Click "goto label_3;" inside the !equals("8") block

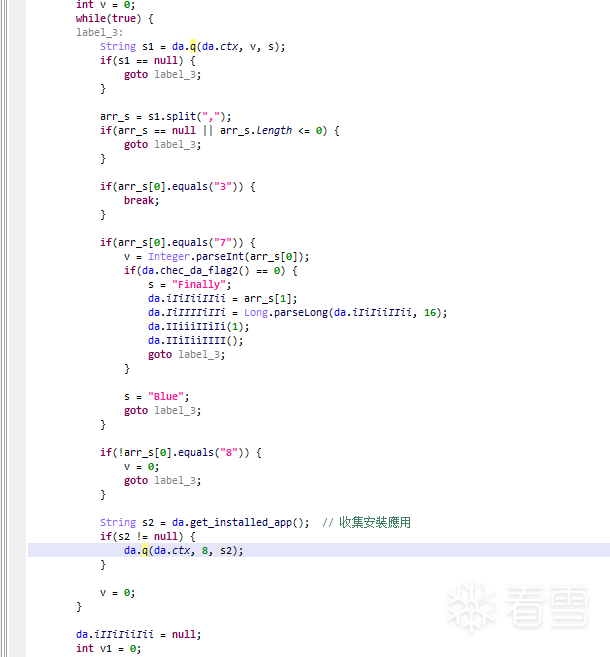[163, 481]
